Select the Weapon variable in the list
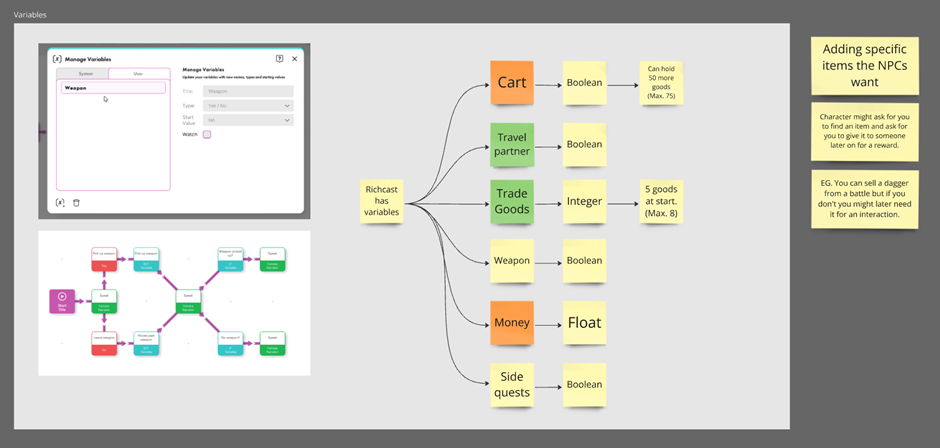 112,88
